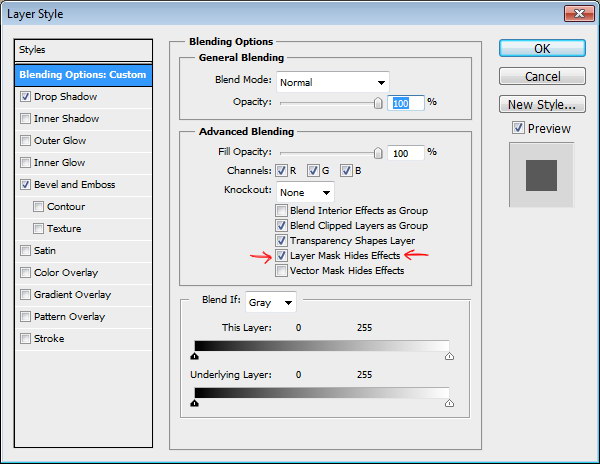Click the Opacity percentage input field
600x464 pixels.
(407, 102)
